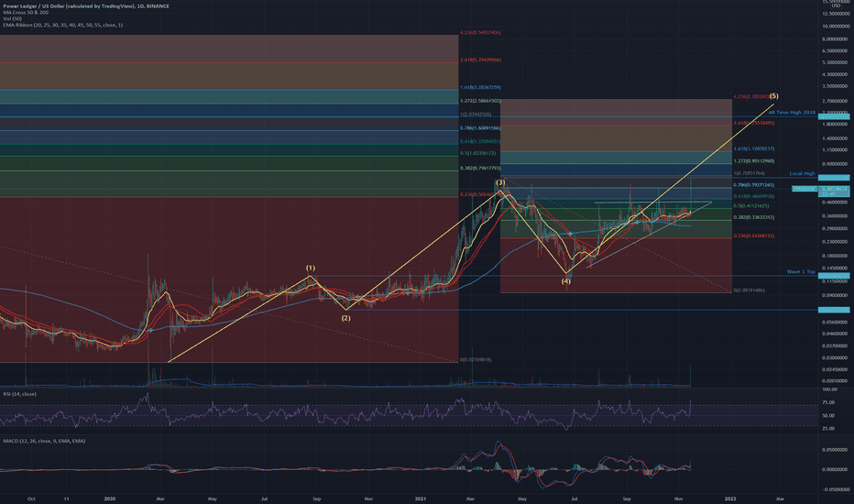Select the EMA Ribbon indicator legend
This screenshot has width=854, height=504.
(x=62, y=25)
